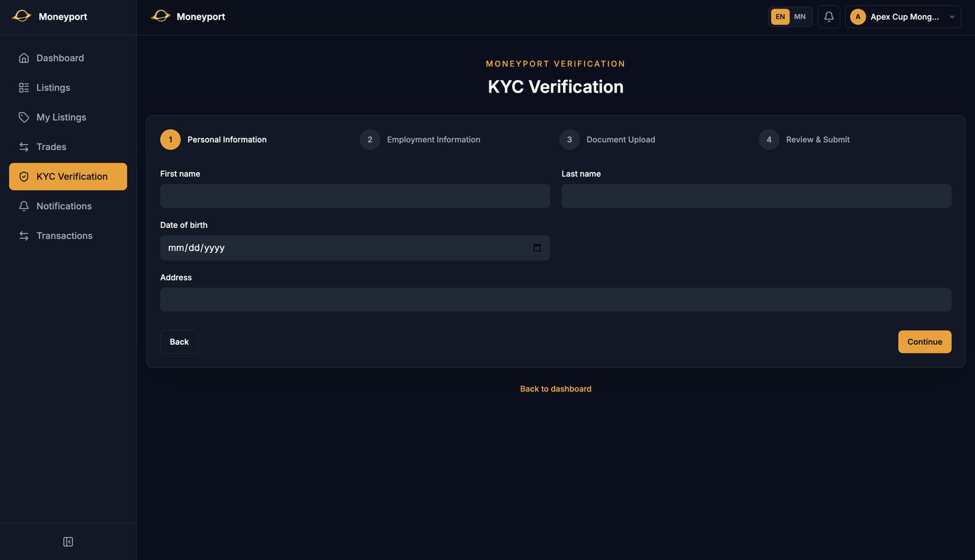Go to the Trades menu item
The height and width of the screenshot is (560, 975).
68,147
